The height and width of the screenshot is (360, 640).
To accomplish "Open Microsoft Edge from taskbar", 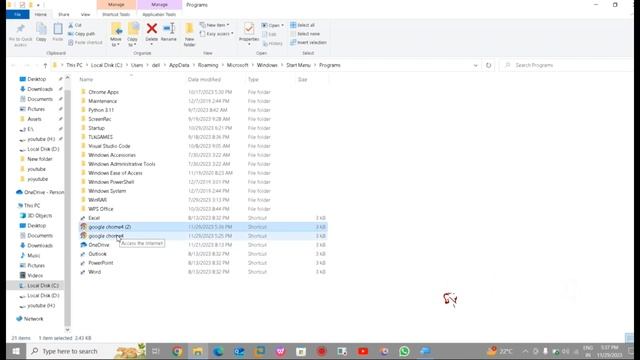I will tap(218, 351).
